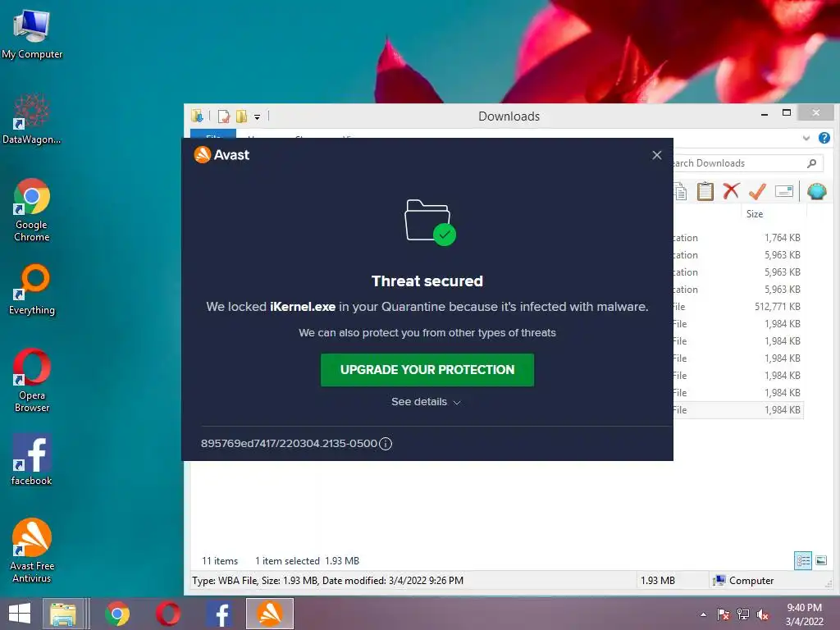Image resolution: width=840 pixels, height=630 pixels.
Task: Click the Help question mark in Downloads
Action: pyautogui.click(x=824, y=138)
